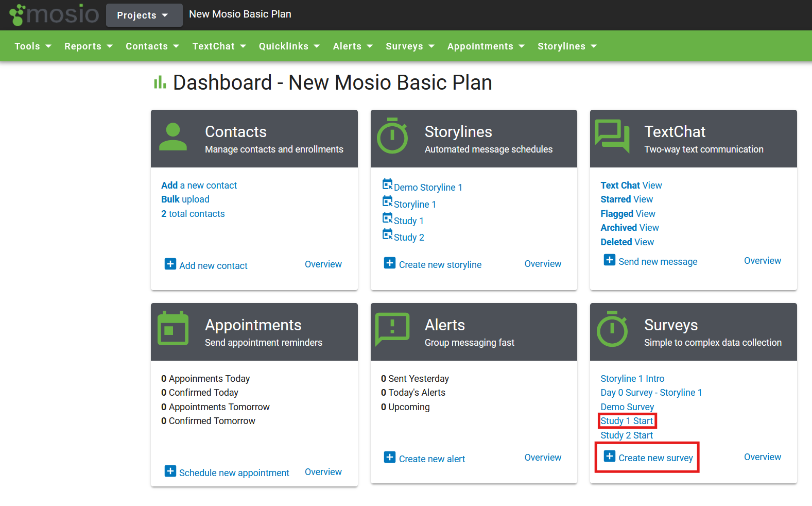Click Send new message

[x=658, y=262]
